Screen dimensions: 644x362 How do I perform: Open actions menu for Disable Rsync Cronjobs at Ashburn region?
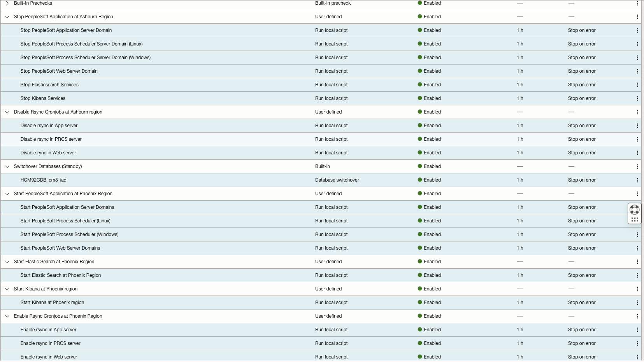pos(637,112)
